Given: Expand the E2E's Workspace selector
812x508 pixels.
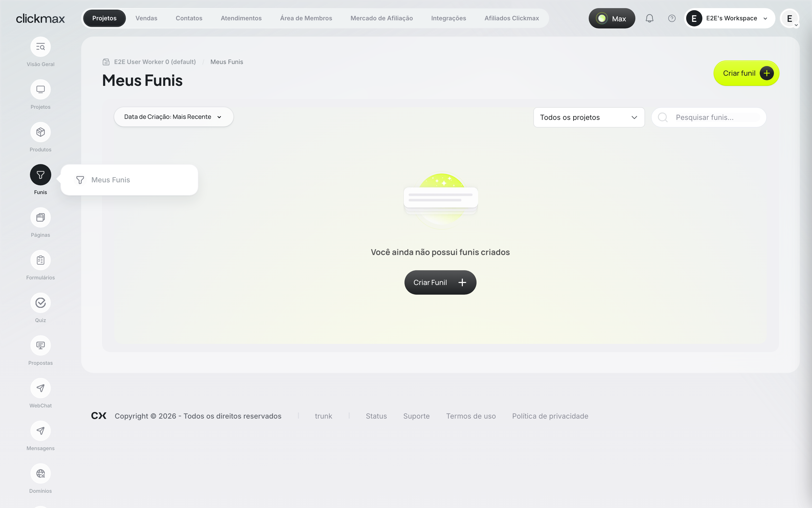Looking at the screenshot, I should (730, 19).
